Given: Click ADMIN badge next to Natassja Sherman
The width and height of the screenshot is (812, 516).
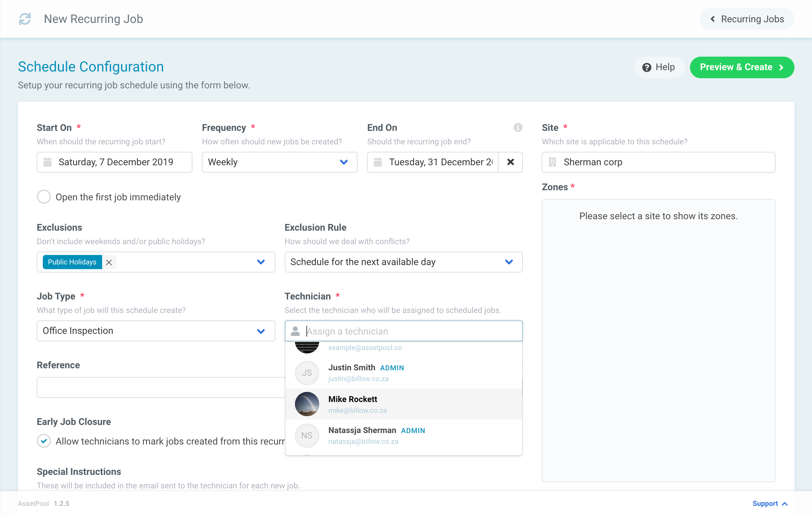Looking at the screenshot, I should click(x=413, y=431).
